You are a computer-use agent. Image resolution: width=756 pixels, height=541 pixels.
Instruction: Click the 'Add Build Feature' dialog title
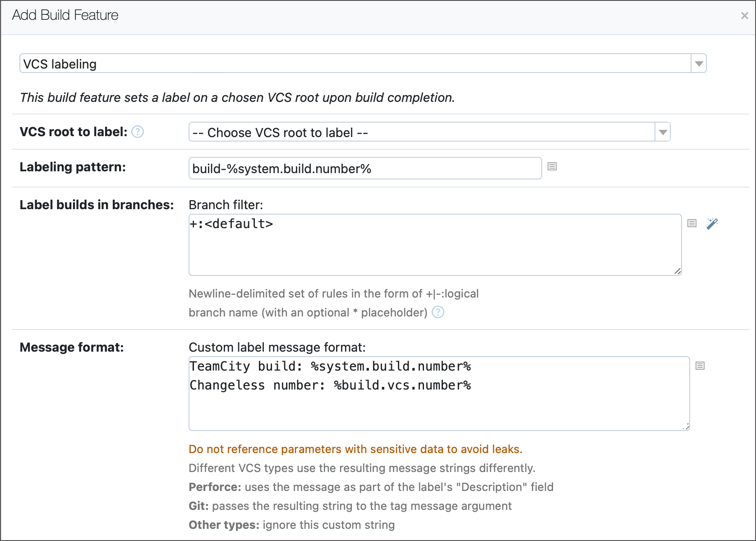pos(65,15)
